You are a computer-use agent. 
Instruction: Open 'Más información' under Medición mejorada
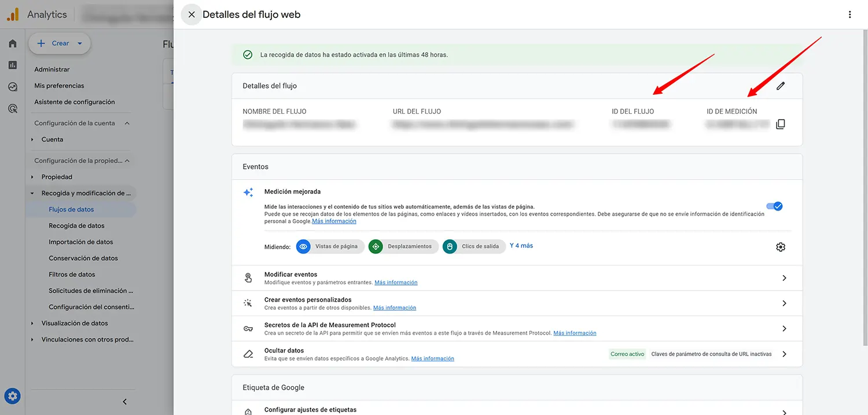coord(334,221)
